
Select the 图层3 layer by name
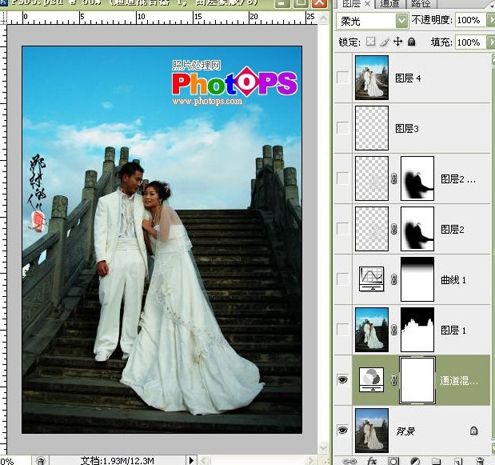pos(407,128)
